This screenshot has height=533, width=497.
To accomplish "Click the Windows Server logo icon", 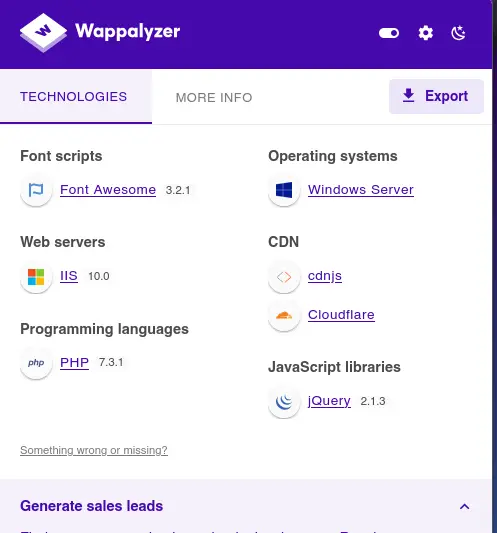I will pyautogui.click(x=284, y=190).
